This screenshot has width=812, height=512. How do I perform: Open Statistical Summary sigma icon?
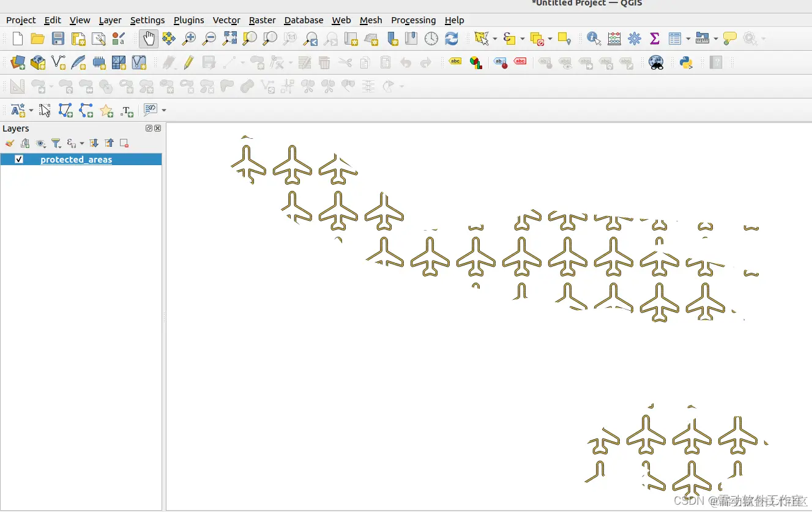[655, 39]
